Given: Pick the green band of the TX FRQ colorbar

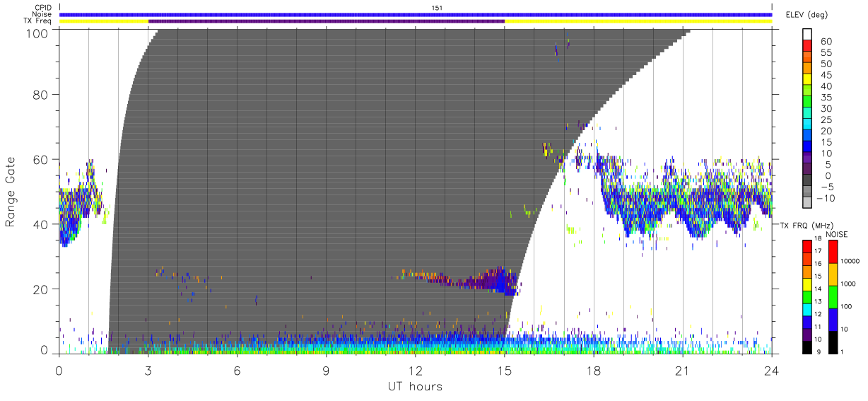Looking at the screenshot, I should point(808,297).
